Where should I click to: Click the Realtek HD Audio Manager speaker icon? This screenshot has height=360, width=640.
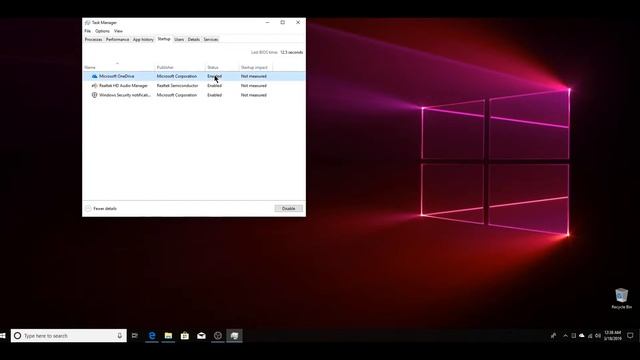tap(94, 86)
